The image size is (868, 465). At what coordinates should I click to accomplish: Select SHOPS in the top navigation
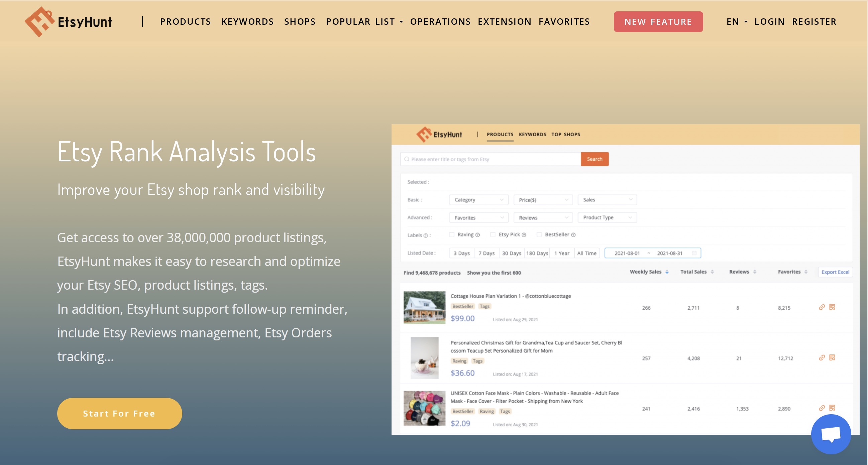[x=300, y=22]
